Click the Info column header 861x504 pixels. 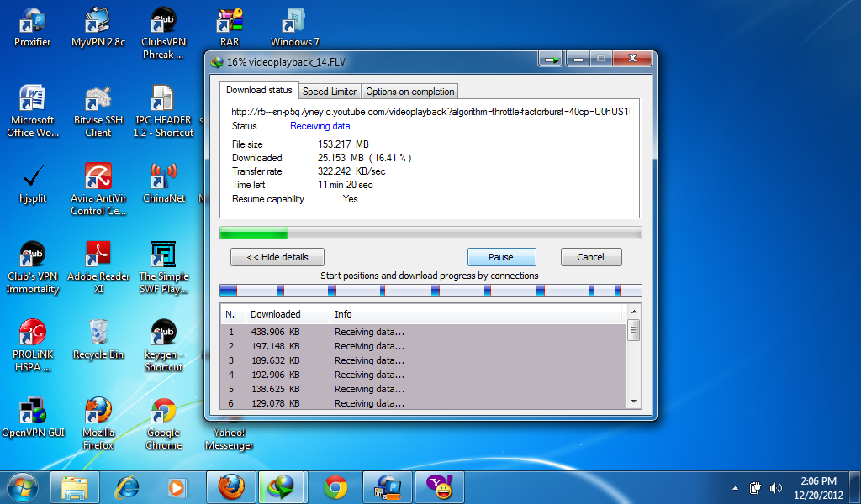pos(476,314)
